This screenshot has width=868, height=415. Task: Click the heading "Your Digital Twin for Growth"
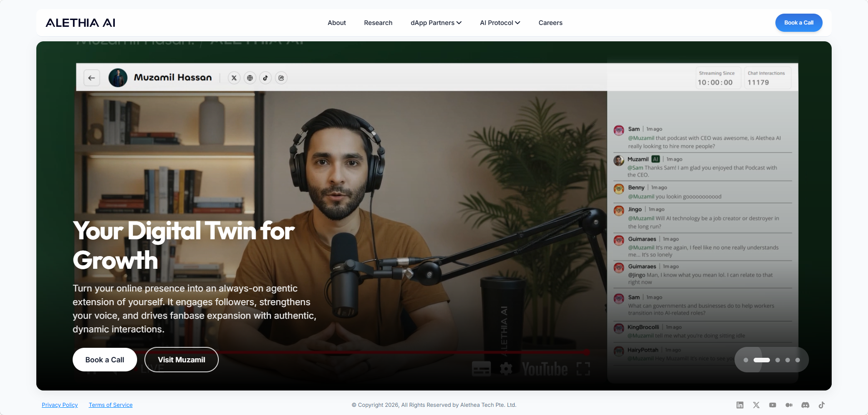(184, 245)
